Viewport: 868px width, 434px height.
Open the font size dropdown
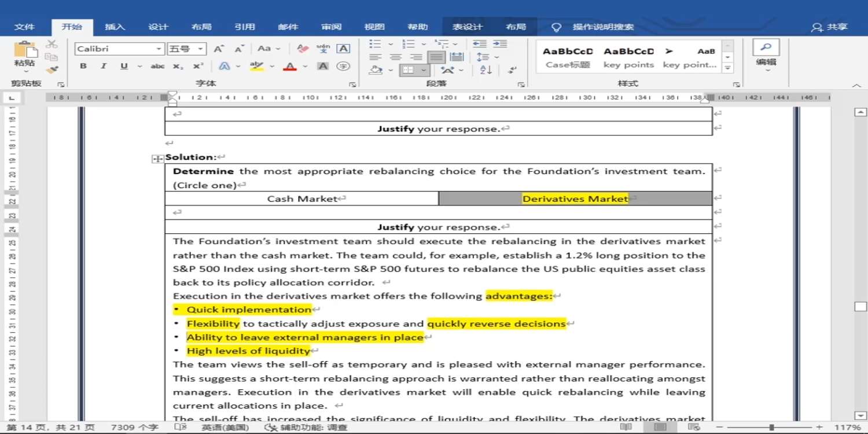pos(200,49)
